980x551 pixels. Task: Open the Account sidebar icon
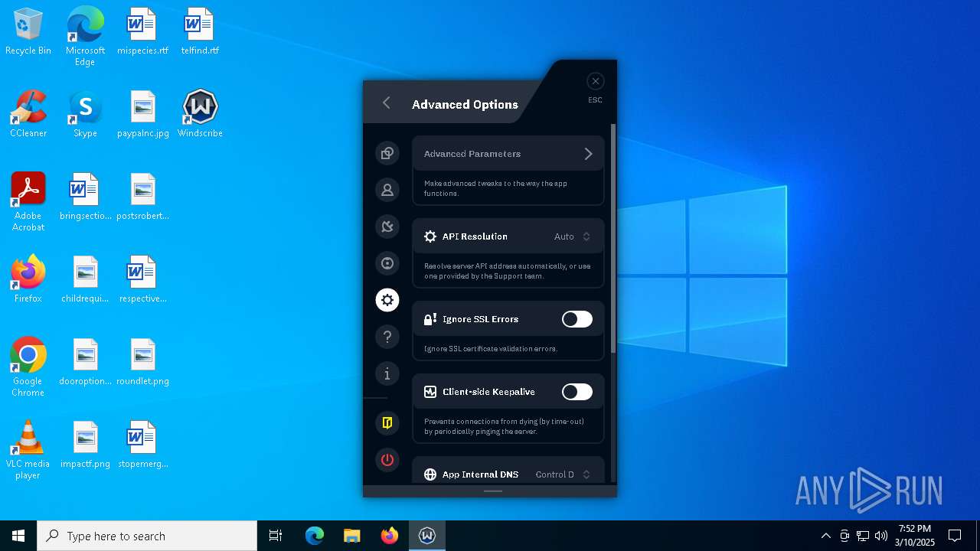[x=387, y=190]
